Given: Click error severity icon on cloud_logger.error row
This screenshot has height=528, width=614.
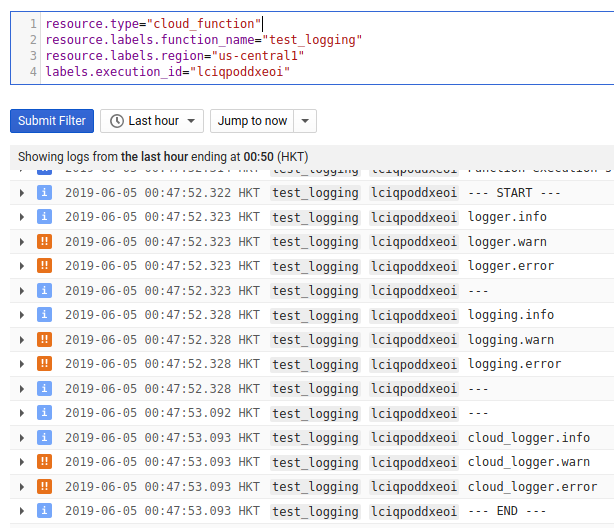Looking at the screenshot, I should click(x=44, y=486).
